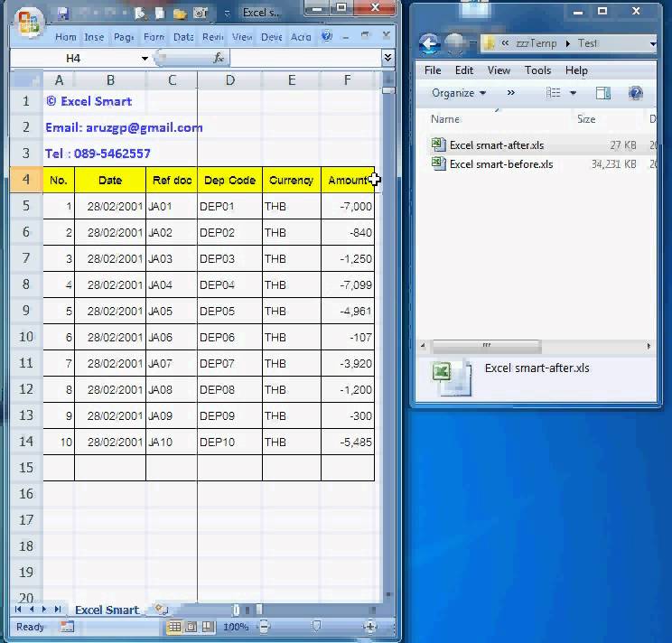Open the Review ribbon tab

pyautogui.click(x=213, y=37)
